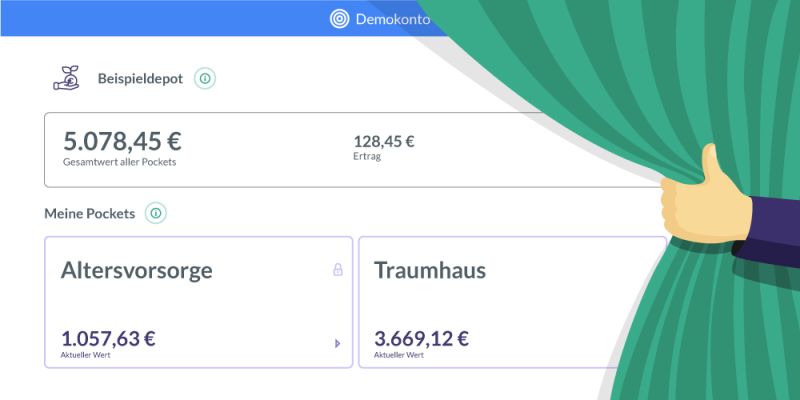The image size is (800, 400).
Task: Click the thumbs-up hand illustration
Action: tap(706, 196)
